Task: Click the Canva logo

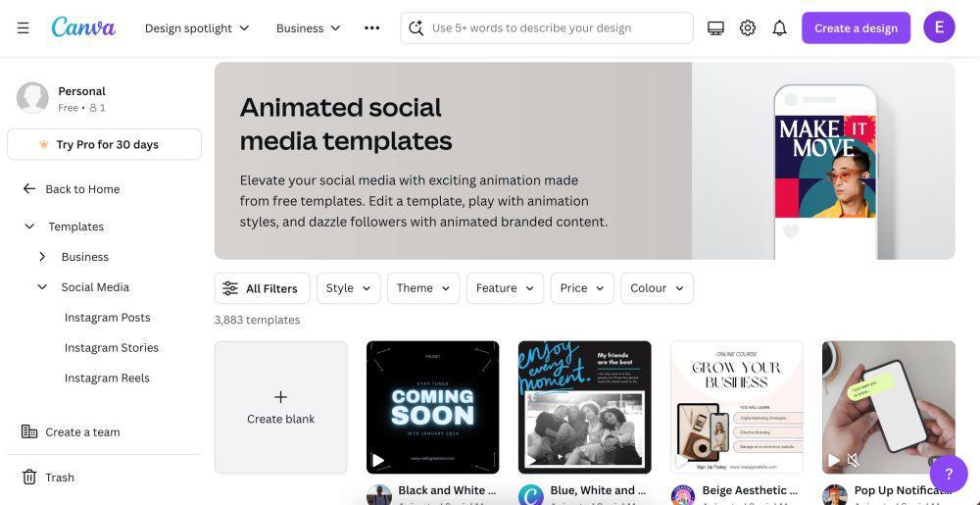Action: [83, 27]
